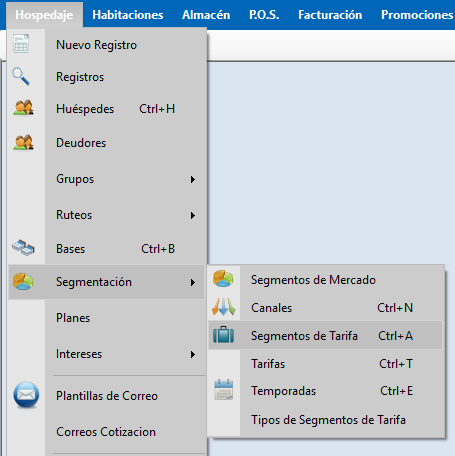Click the Canales arrows icon
455x456 pixels.
224,307
